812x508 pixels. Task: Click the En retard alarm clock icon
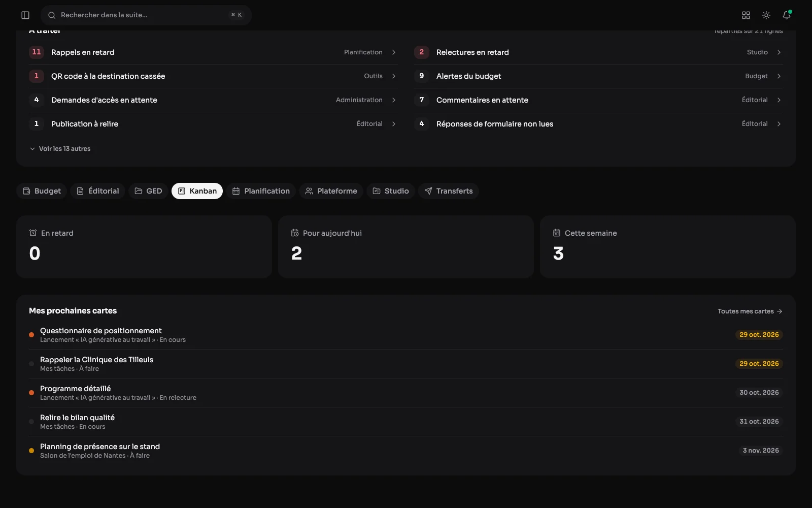pos(33,233)
